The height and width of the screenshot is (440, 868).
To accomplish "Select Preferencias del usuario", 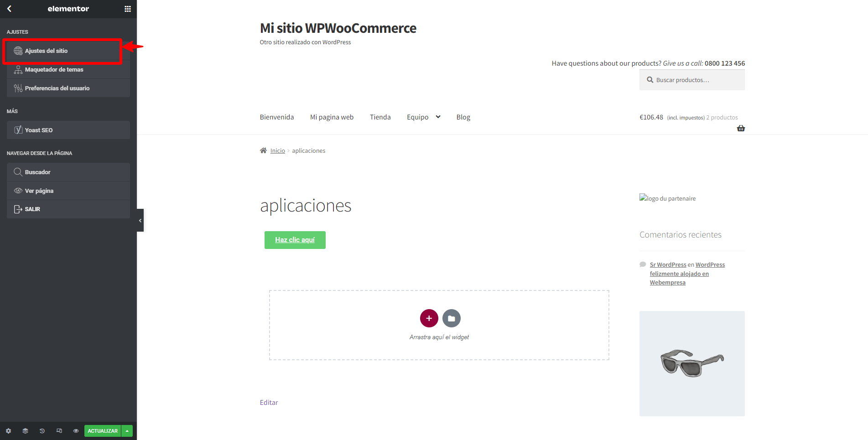I will 68,88.
